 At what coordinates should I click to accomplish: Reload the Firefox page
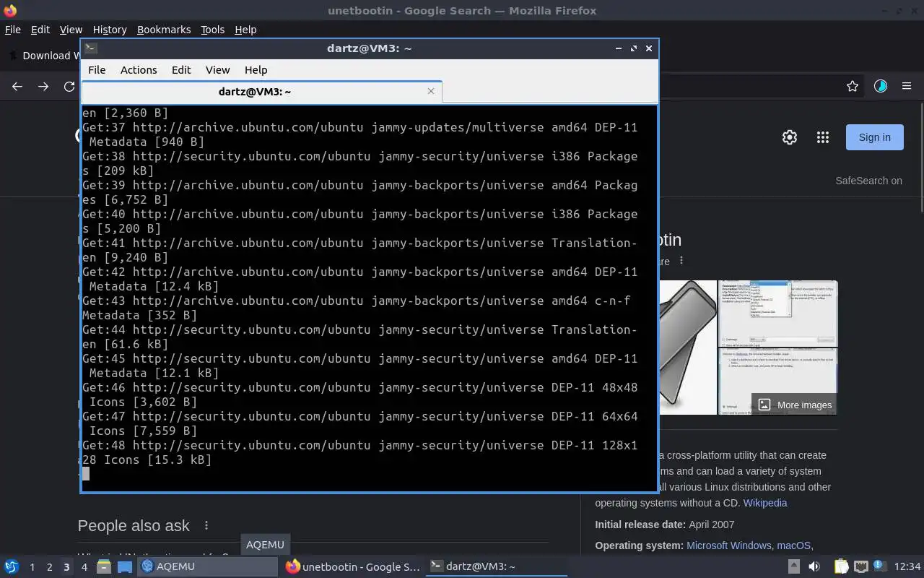[69, 86]
